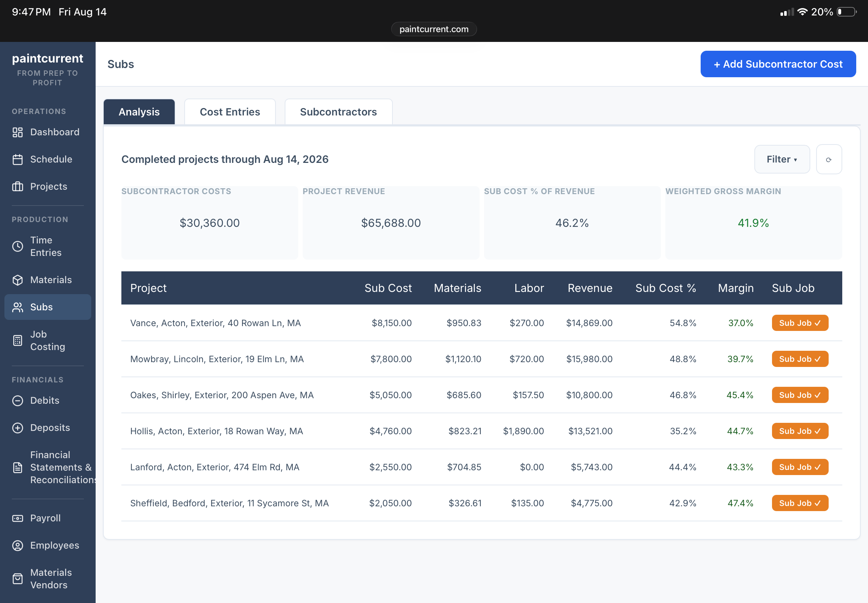The width and height of the screenshot is (868, 603).
Task: Tap the cellular signal bars
Action: tap(787, 13)
